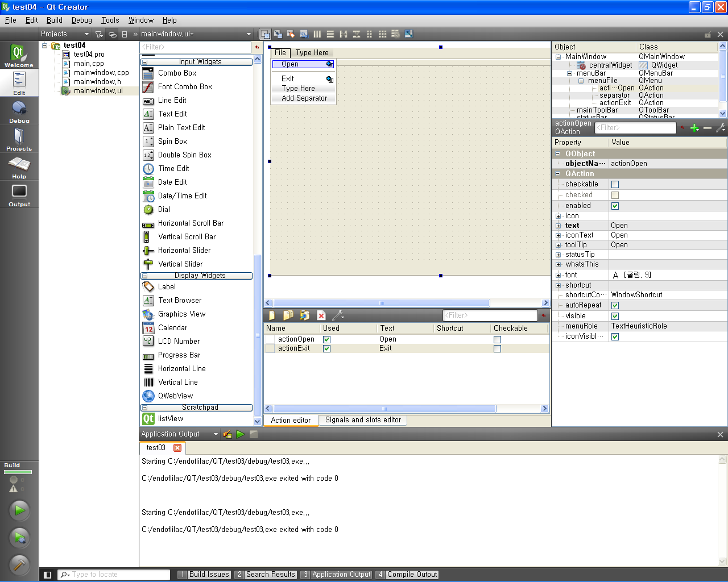Image resolution: width=728 pixels, height=582 pixels.
Task: Click Copy action icon in Action editor
Action: click(288, 315)
